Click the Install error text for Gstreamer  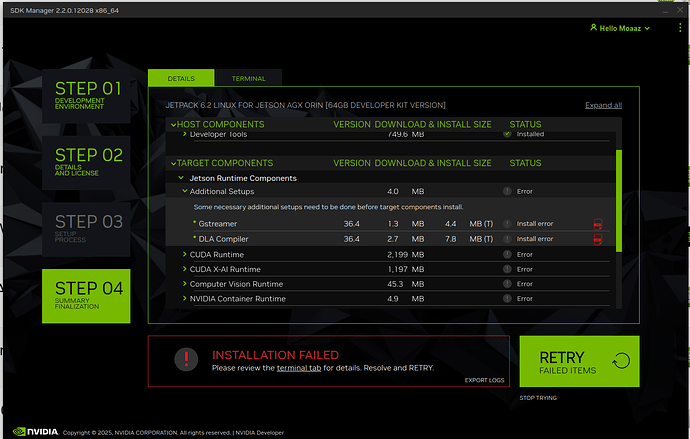pyautogui.click(x=535, y=223)
